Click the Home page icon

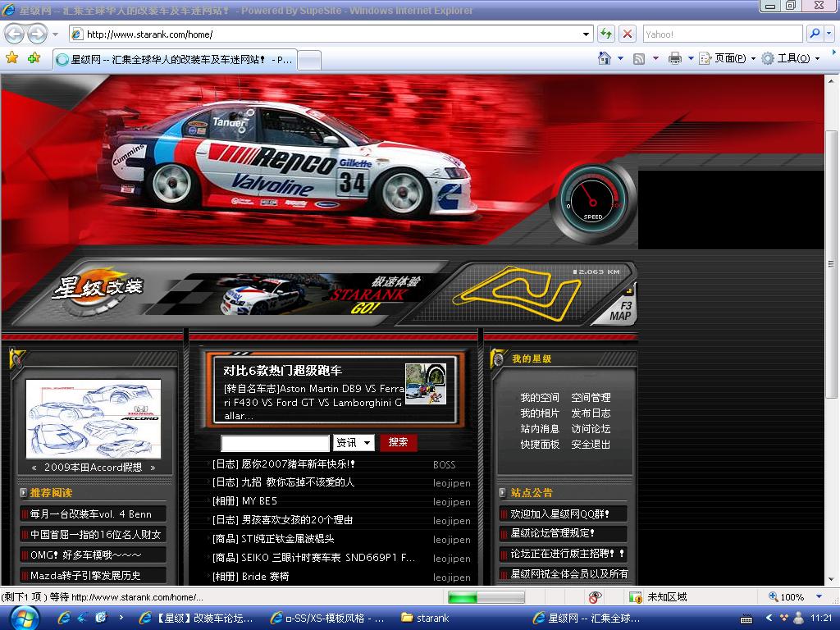click(x=605, y=58)
